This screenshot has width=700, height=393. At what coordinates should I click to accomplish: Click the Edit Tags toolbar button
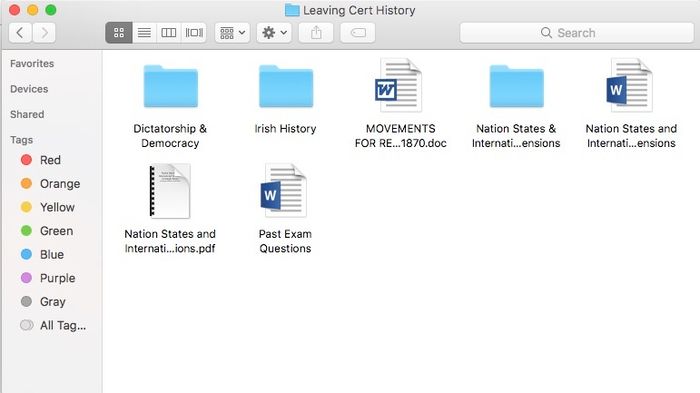coord(358,33)
